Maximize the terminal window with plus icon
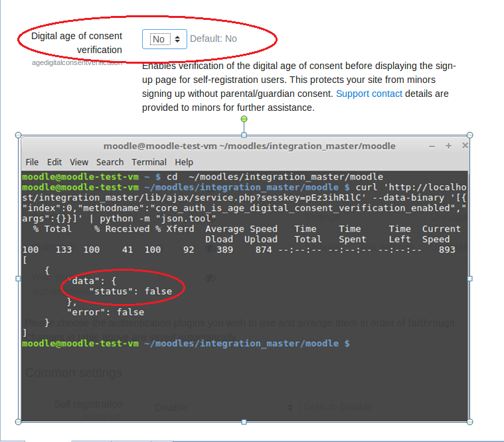The width and height of the screenshot is (504, 442). pos(448,146)
